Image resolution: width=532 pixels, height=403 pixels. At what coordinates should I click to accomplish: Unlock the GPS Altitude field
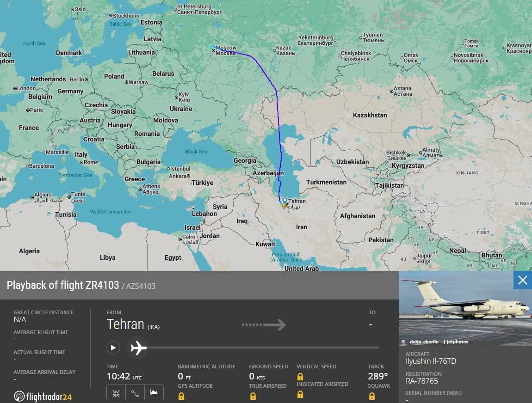click(181, 396)
